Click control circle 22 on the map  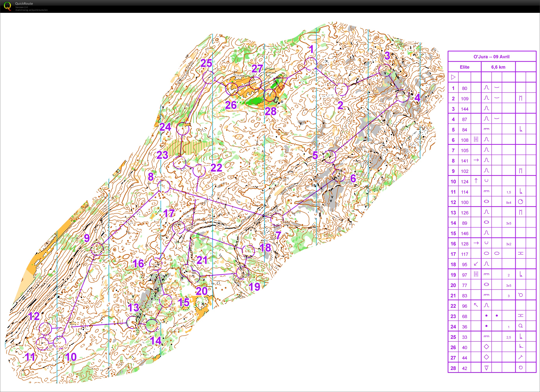pos(199,171)
